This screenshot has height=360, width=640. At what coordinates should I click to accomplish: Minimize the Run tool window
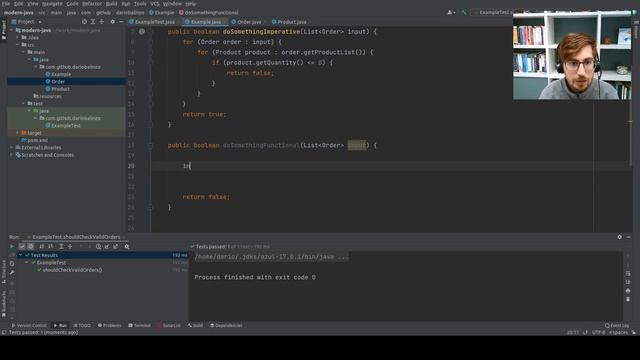(x=628, y=237)
